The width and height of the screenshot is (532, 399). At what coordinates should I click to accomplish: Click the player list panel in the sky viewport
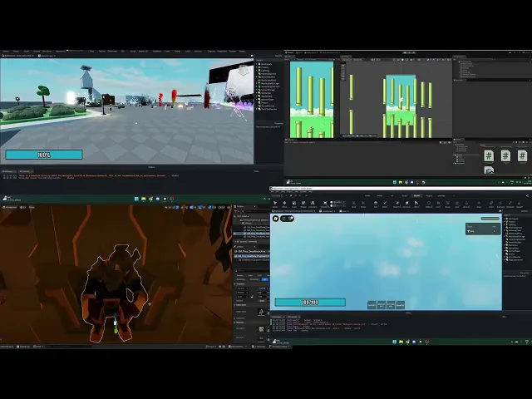(x=483, y=229)
